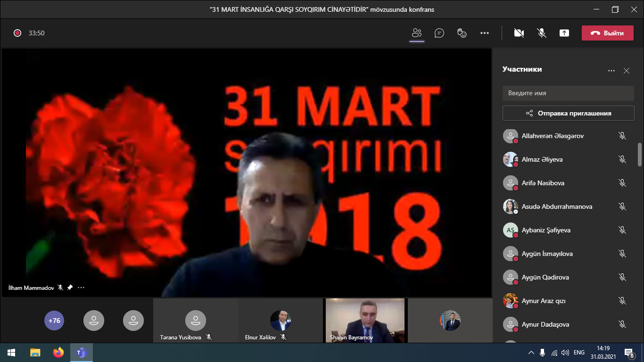Viewport: 644px width, 362px height.
Task: Click Отправка приглашения button
Action: (x=568, y=113)
